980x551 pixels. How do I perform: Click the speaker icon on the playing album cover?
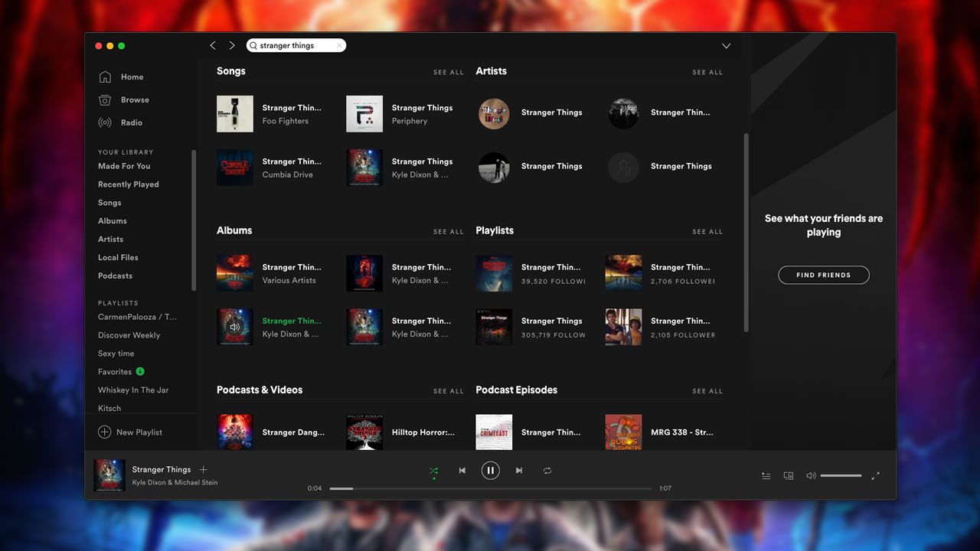[235, 327]
